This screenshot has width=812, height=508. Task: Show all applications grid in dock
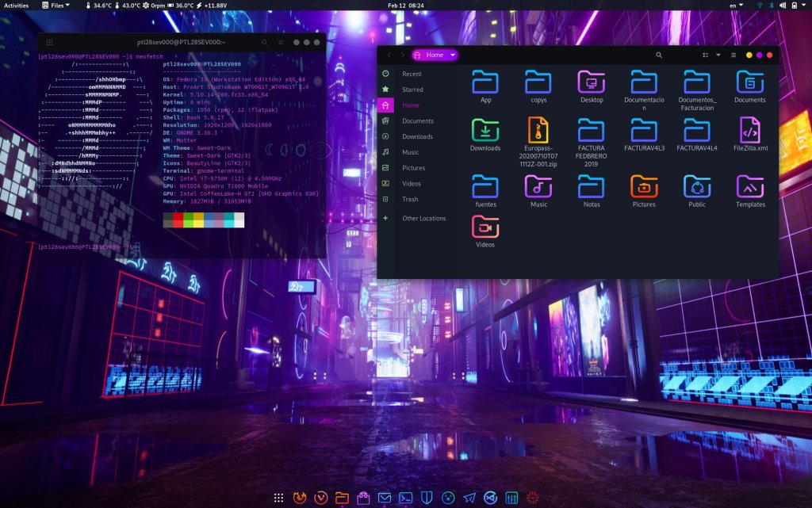(x=278, y=498)
